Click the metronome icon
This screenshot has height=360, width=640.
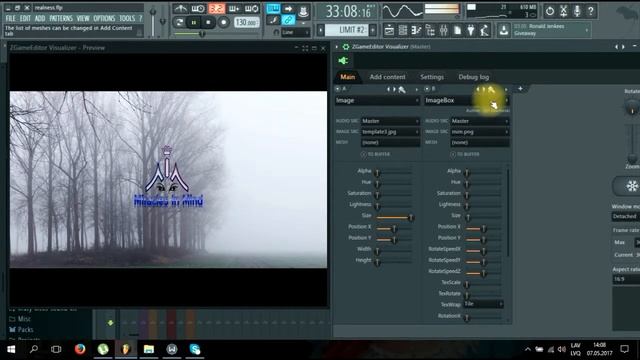180,9
